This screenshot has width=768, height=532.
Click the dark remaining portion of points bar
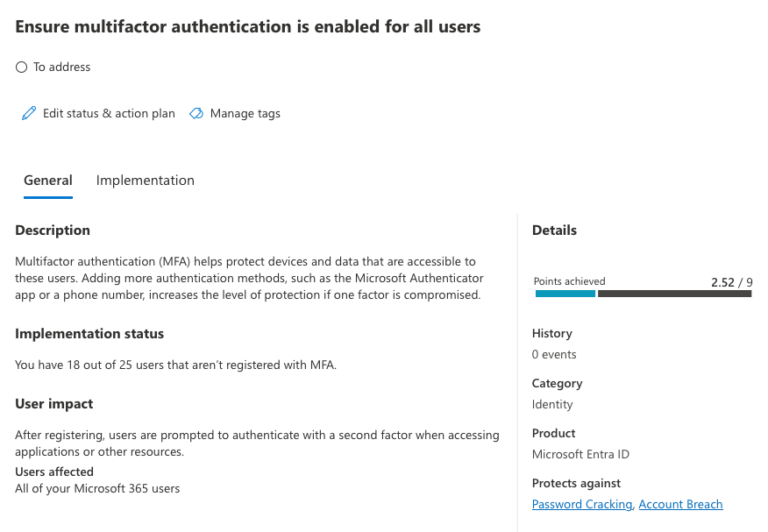[x=674, y=294]
